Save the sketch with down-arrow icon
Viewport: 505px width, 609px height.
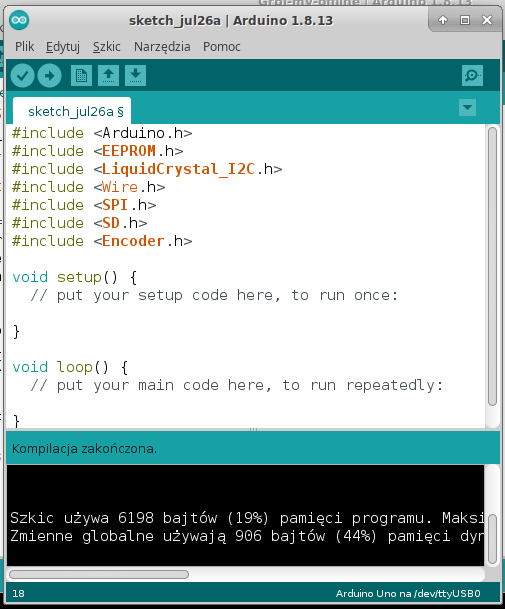click(x=135, y=75)
